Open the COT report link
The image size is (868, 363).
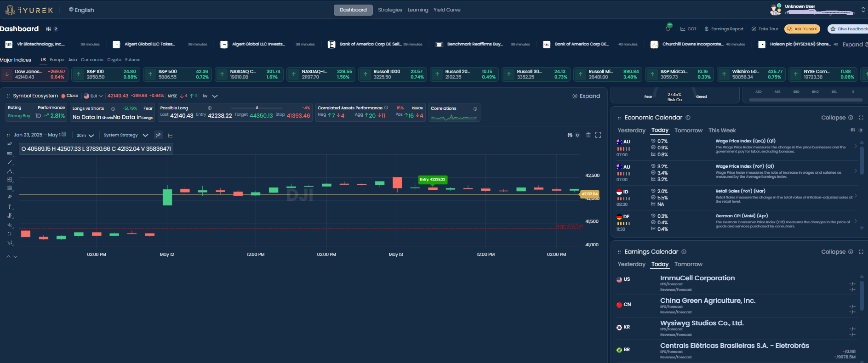click(688, 29)
